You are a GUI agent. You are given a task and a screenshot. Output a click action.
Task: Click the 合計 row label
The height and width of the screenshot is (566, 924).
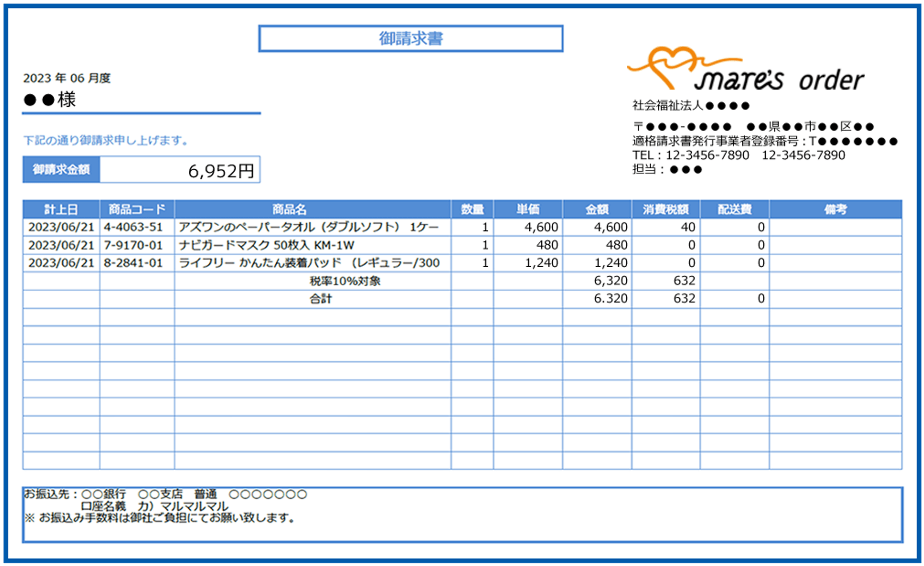[x=321, y=299]
